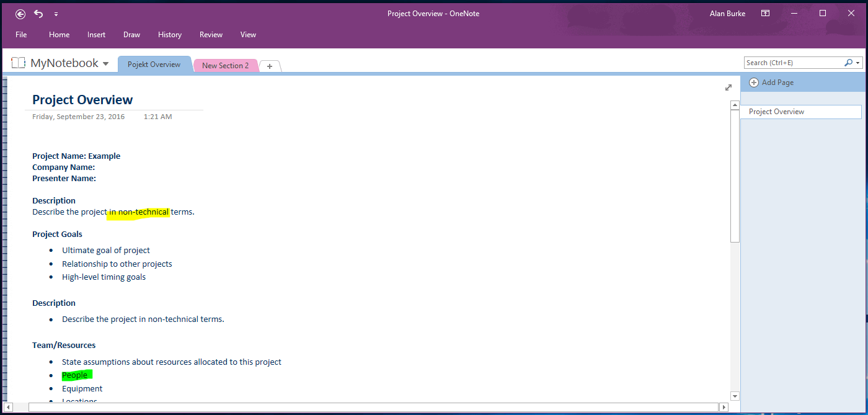
Task: Expand the MyNotebook notebooks dropdown
Action: click(x=106, y=63)
